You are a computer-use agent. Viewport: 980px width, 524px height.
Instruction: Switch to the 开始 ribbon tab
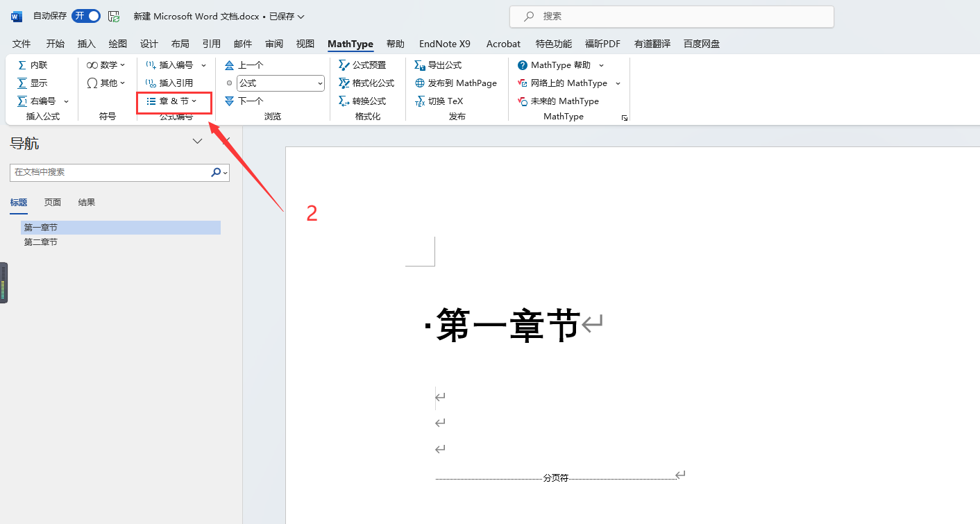56,44
